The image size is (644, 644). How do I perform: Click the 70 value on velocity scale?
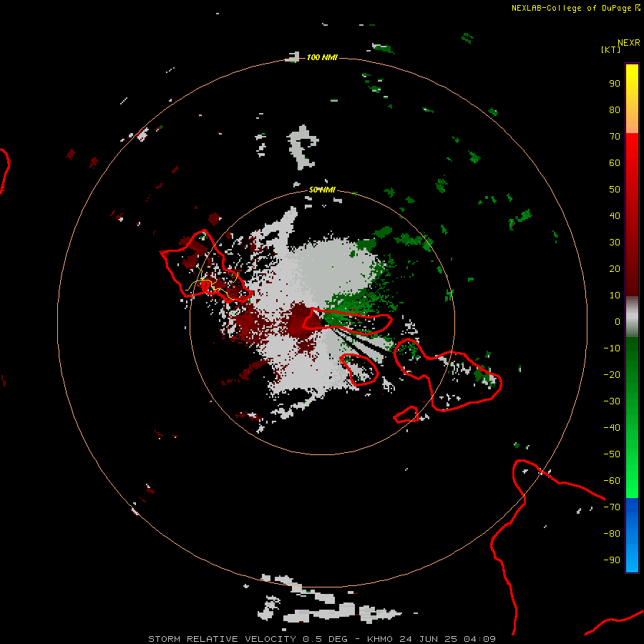615,137
